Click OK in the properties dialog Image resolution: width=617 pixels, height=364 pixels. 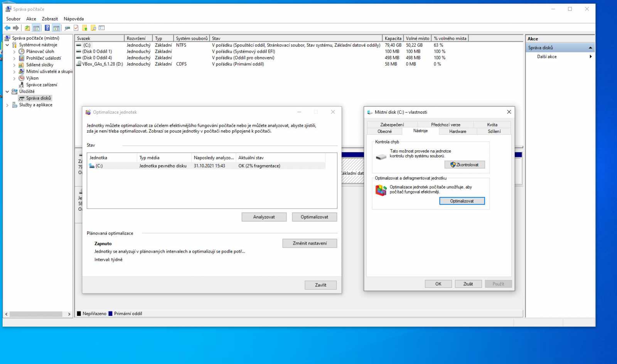point(438,284)
